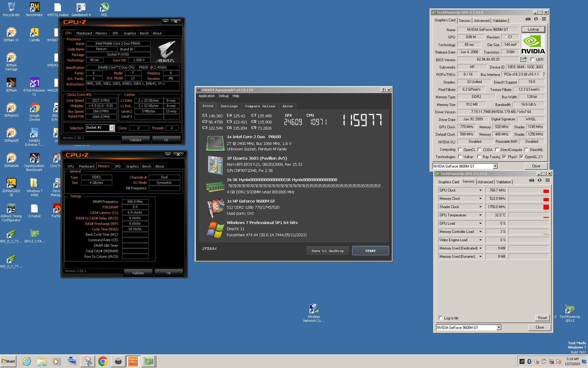Open GPU selector dropdown in Graphics Card window
The width and height of the screenshot is (588, 368).
click(x=495, y=166)
